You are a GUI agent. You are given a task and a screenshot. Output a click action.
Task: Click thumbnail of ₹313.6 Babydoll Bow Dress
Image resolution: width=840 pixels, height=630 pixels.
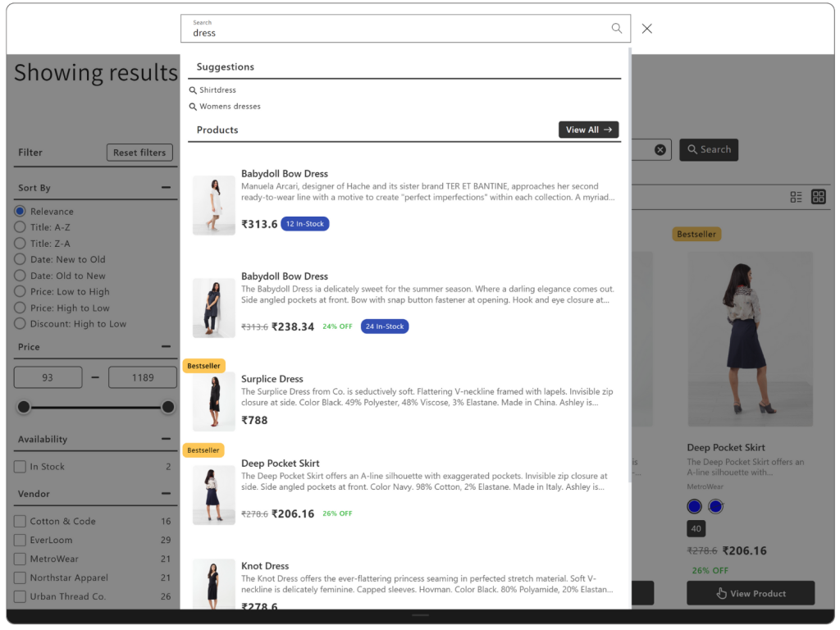(x=214, y=205)
